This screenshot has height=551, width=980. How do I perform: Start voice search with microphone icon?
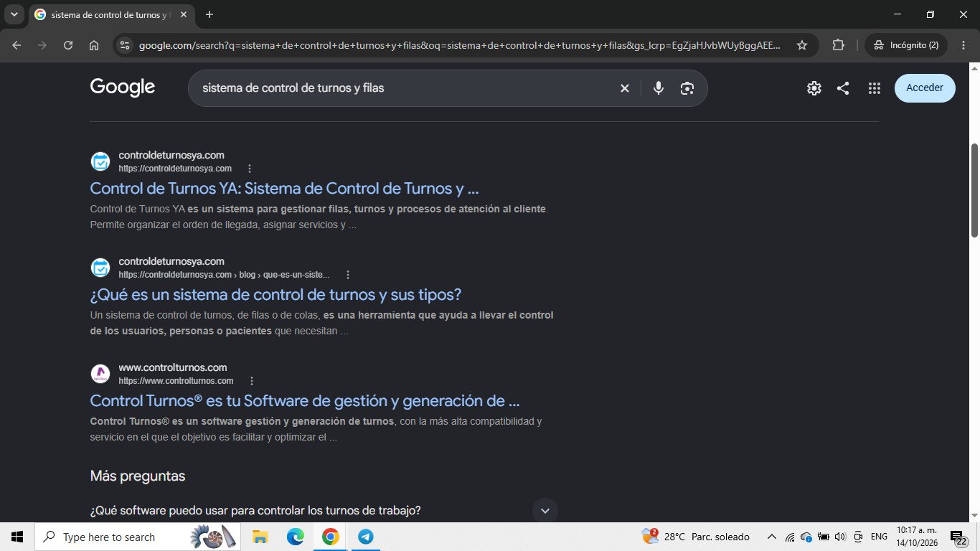pyautogui.click(x=659, y=88)
